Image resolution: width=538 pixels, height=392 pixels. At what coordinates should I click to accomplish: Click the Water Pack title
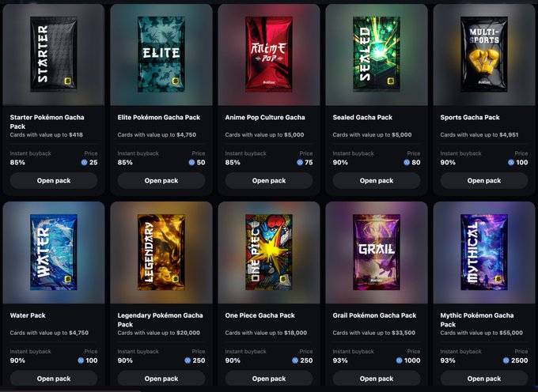[28, 315]
